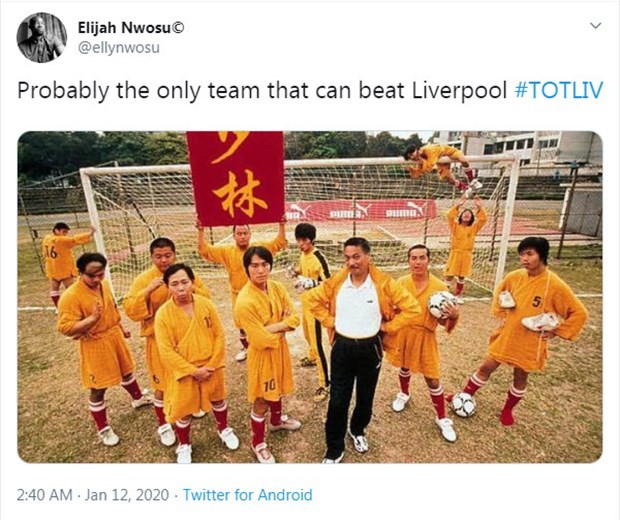Click the soccer ball on the ground
This screenshot has width=620, height=520.
pyautogui.click(x=463, y=404)
